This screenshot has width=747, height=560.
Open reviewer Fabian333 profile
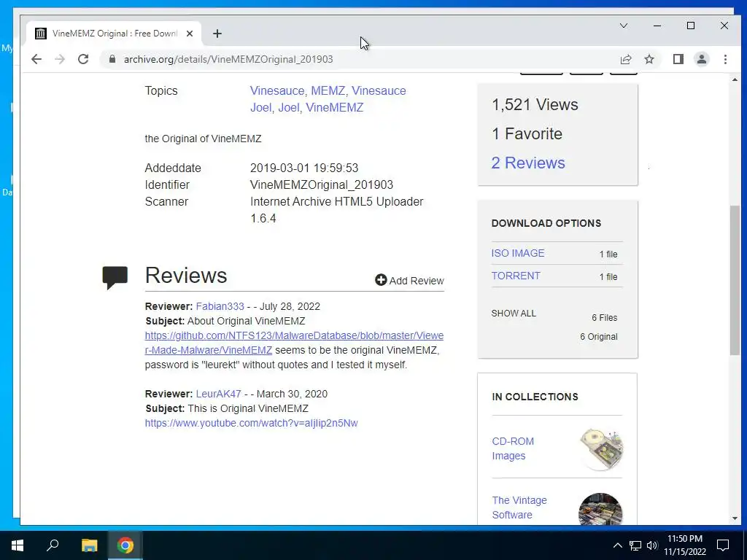click(220, 306)
